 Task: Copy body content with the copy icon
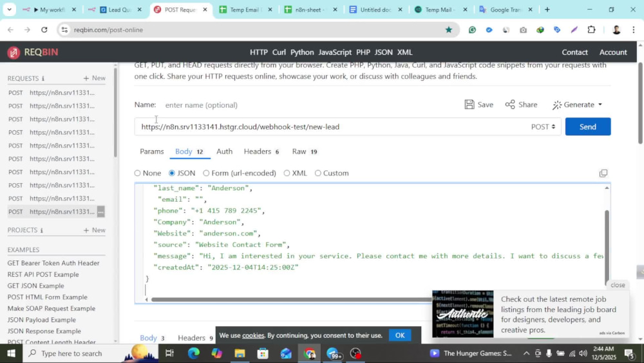pyautogui.click(x=603, y=173)
